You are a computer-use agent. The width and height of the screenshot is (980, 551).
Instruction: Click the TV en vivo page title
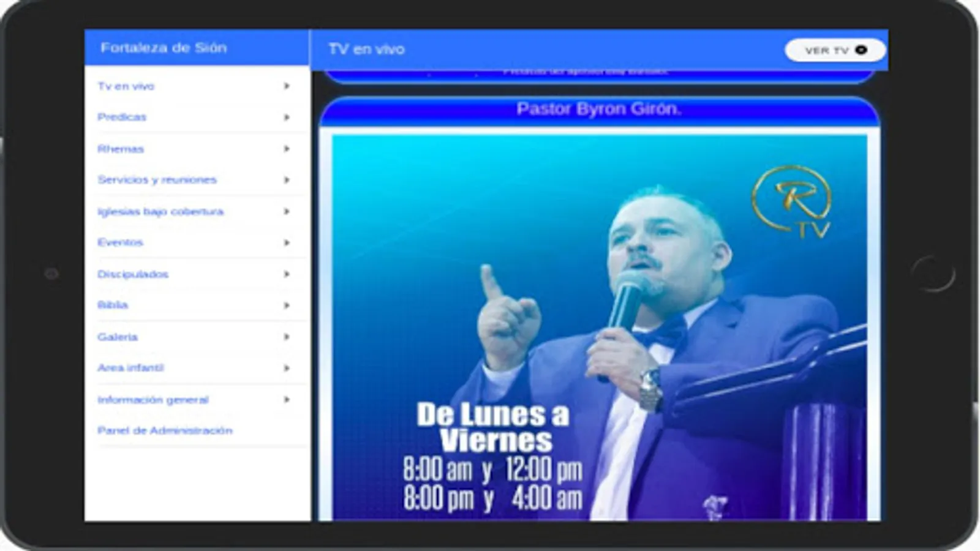click(x=366, y=49)
